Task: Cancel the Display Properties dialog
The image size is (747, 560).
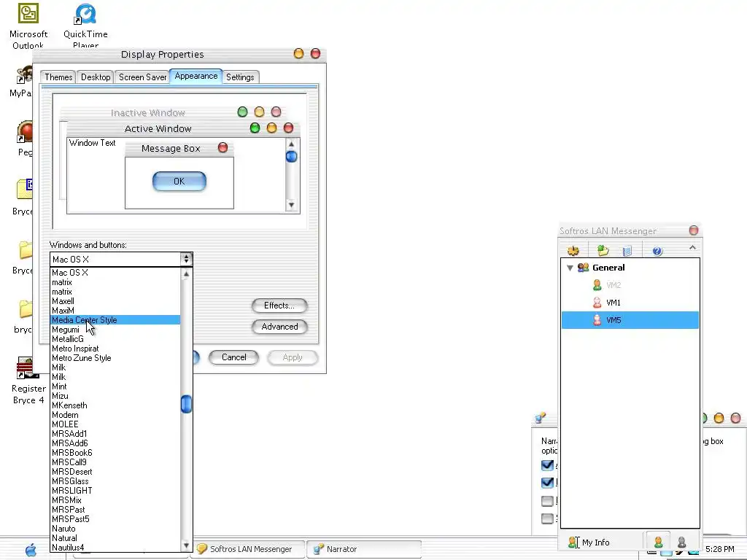Action: (234, 357)
